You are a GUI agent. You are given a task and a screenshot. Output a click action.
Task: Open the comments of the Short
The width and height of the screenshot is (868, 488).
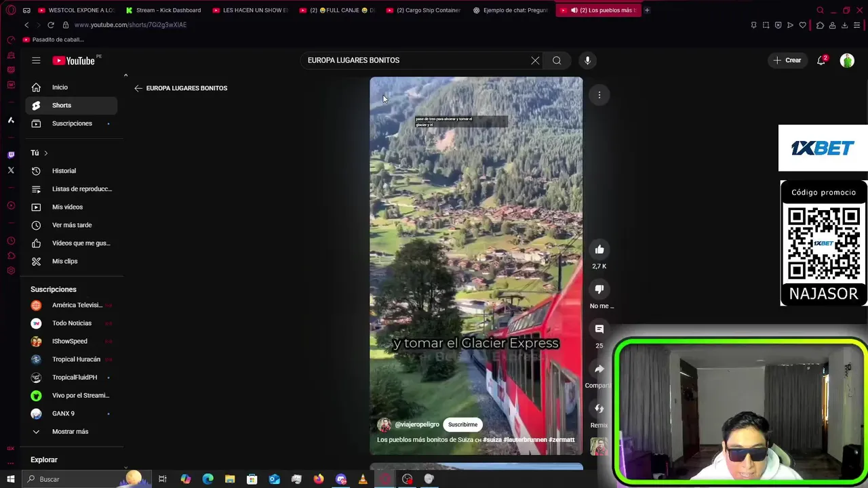pyautogui.click(x=599, y=329)
